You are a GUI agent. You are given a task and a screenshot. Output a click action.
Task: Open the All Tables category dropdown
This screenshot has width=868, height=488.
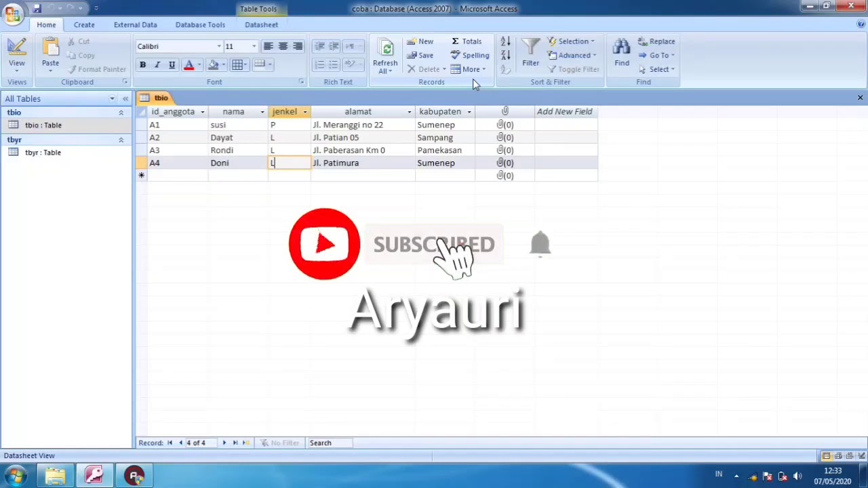(x=112, y=99)
